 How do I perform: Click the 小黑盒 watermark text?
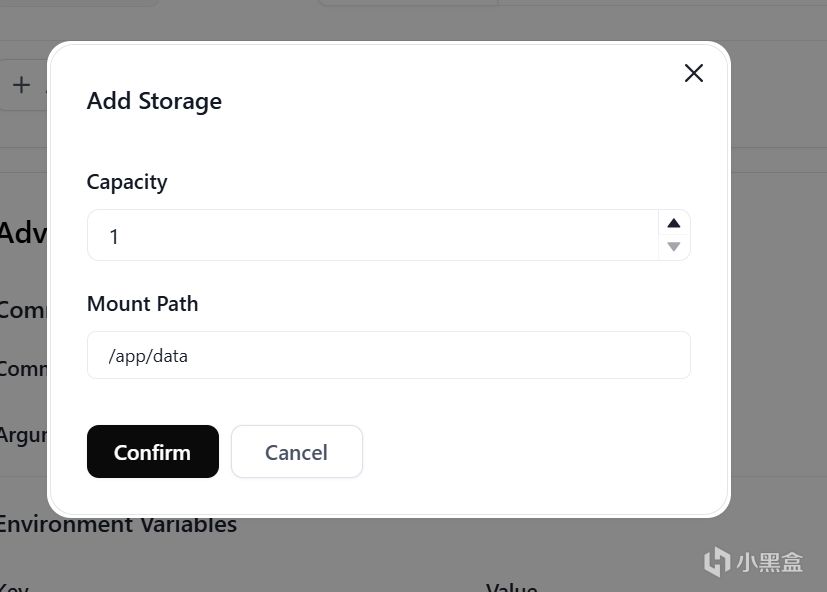pyautogui.click(x=768, y=562)
